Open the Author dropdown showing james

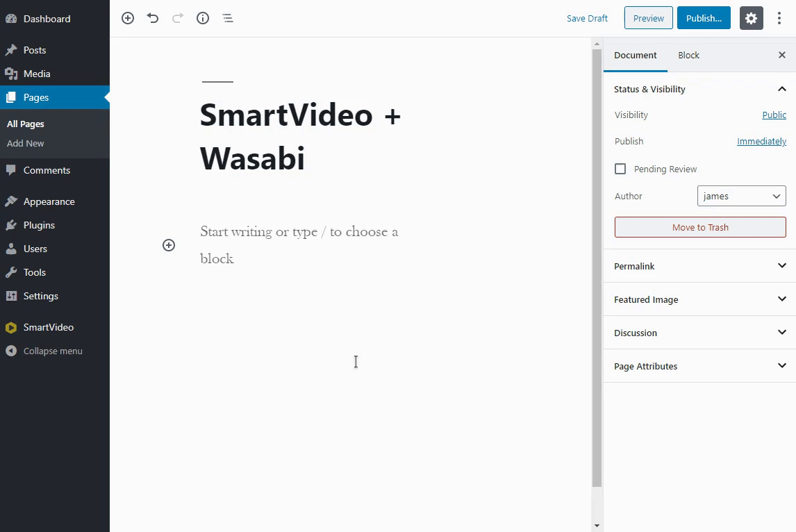coord(742,196)
